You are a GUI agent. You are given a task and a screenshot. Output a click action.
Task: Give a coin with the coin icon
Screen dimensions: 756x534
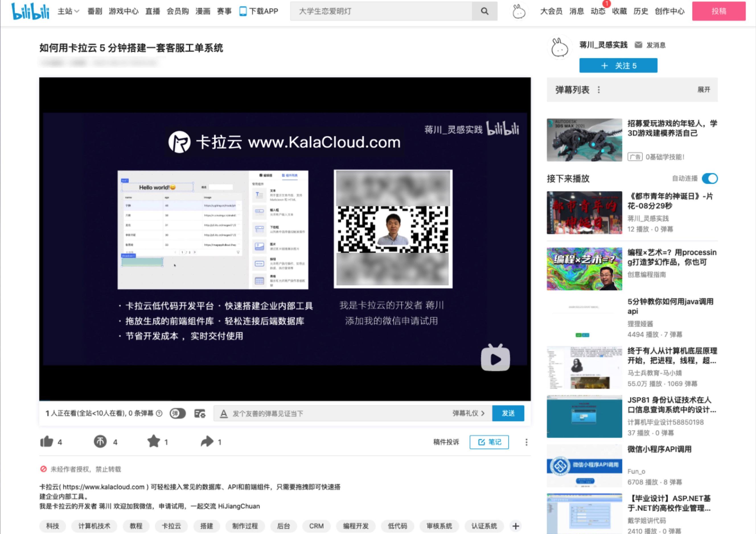pos(100,441)
